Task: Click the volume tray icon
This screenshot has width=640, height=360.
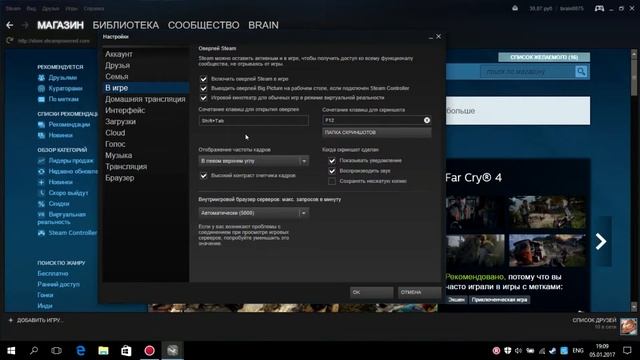Action: pos(518,351)
